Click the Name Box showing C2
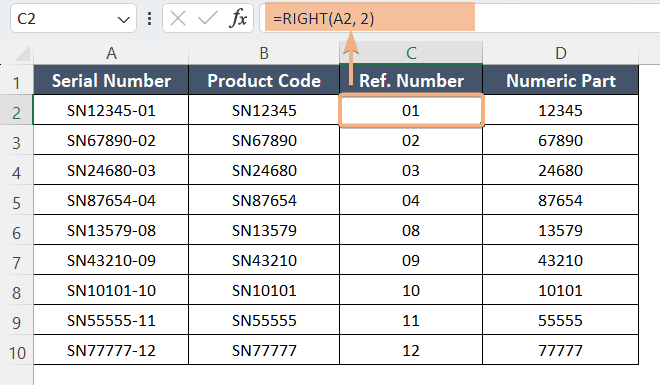Screen dimensions: 660x385 (74, 19)
